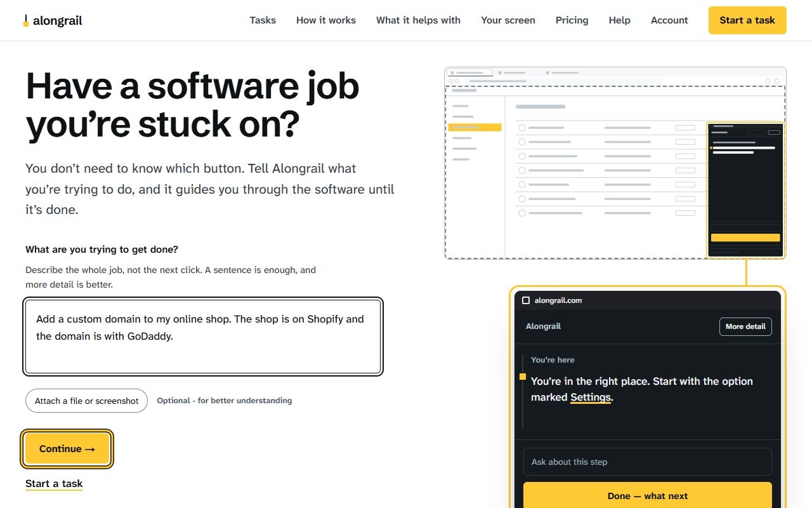Click the Continue button

67,449
